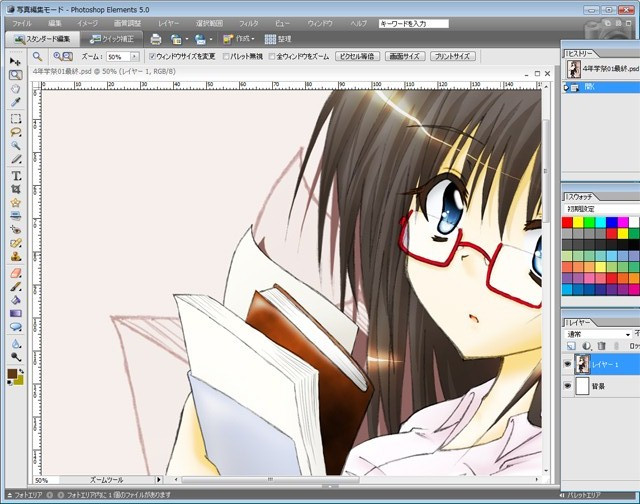The image size is (640, 504).
Task: Select the Clone Stamp tool
Action: 16,257
